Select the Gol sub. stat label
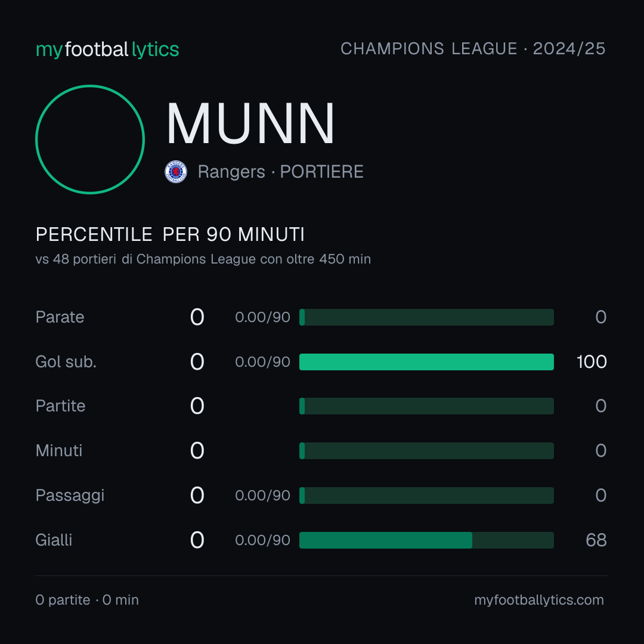644x644 pixels. (x=66, y=362)
